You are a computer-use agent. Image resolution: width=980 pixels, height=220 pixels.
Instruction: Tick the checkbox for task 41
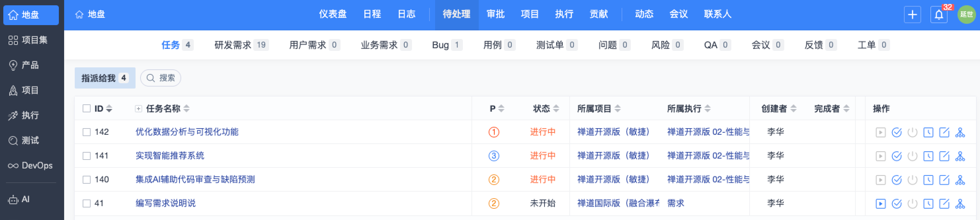(x=87, y=204)
